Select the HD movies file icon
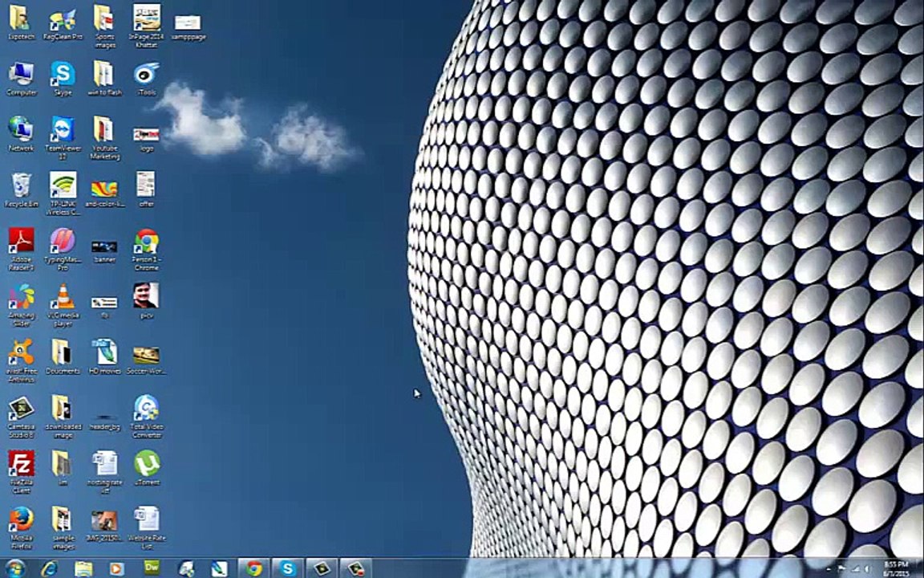 tap(104, 356)
